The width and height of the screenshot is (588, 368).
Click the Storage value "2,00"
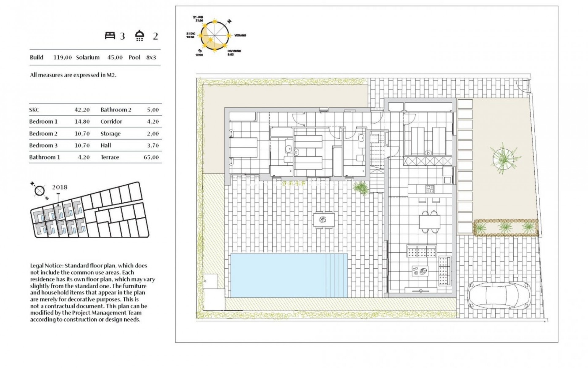pyautogui.click(x=153, y=134)
